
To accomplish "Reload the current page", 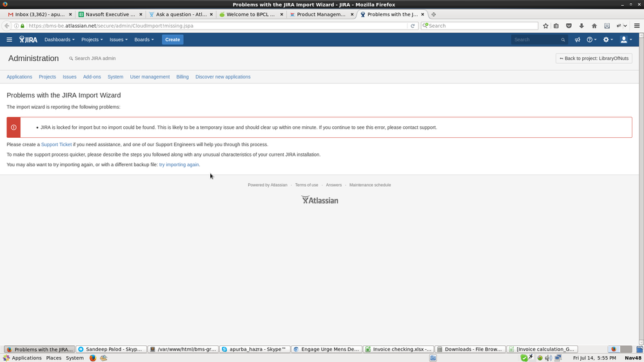I will click(413, 26).
